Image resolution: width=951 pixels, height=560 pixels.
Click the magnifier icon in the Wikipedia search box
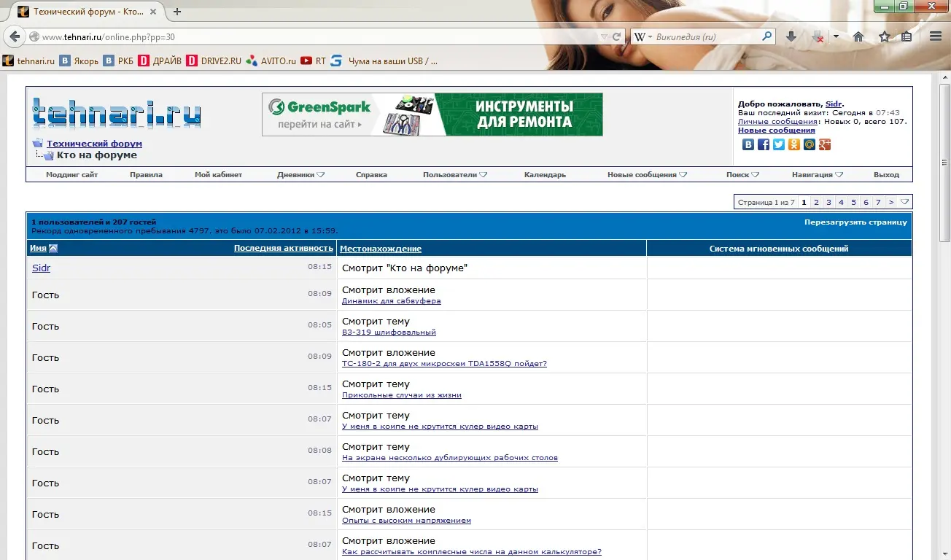766,36
